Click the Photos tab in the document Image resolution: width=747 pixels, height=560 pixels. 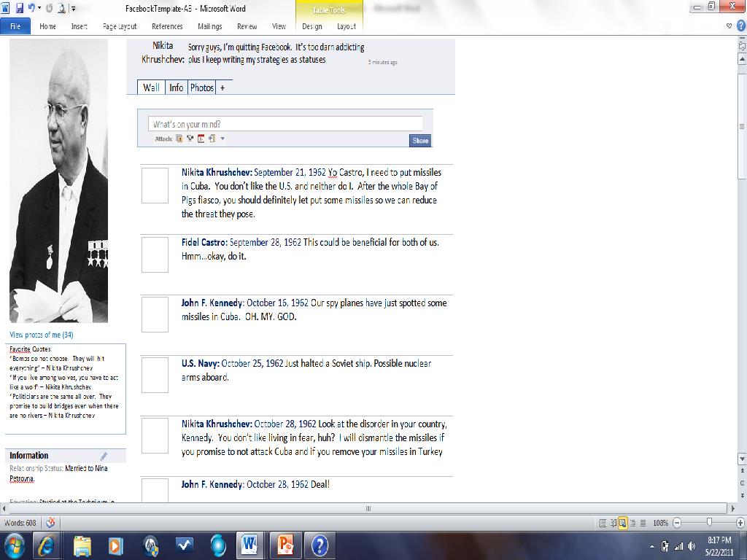click(x=202, y=87)
